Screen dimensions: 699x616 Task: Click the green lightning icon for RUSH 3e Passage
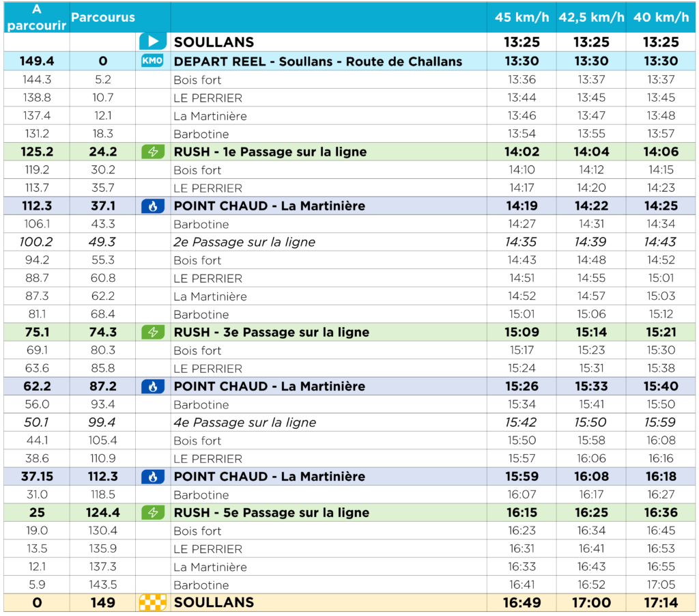tap(153, 333)
